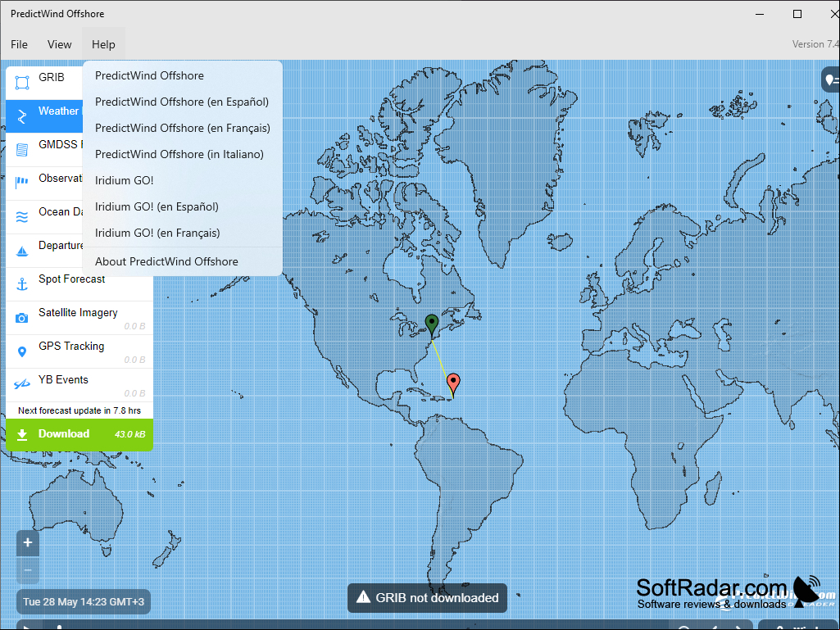Click the GPS Tracking pin icon
840x630 pixels.
point(22,351)
